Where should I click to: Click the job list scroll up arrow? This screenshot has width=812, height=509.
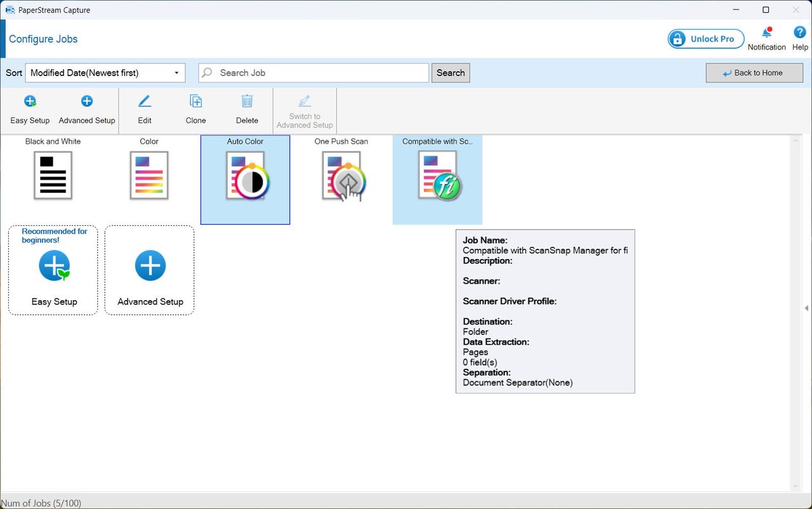(796, 140)
